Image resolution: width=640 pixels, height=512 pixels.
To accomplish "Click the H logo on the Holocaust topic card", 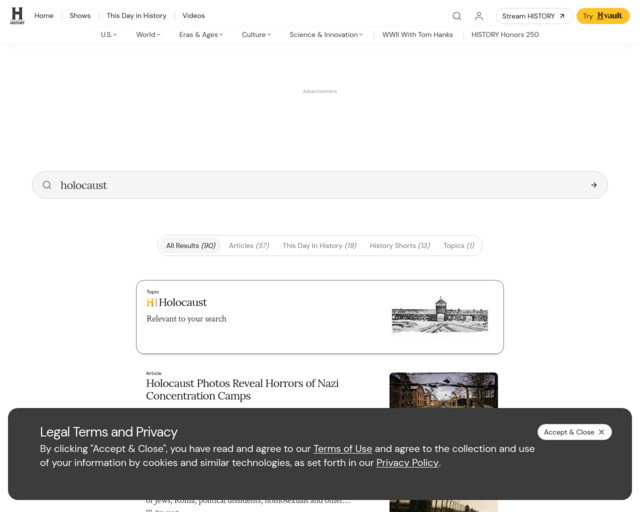I will [150, 302].
